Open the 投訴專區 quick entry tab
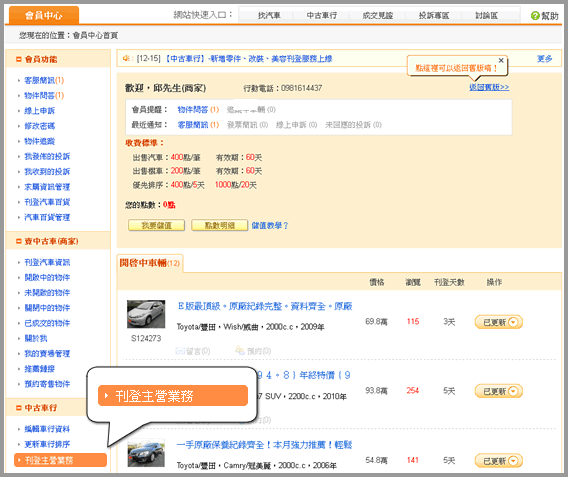568x477 pixels. tap(434, 15)
